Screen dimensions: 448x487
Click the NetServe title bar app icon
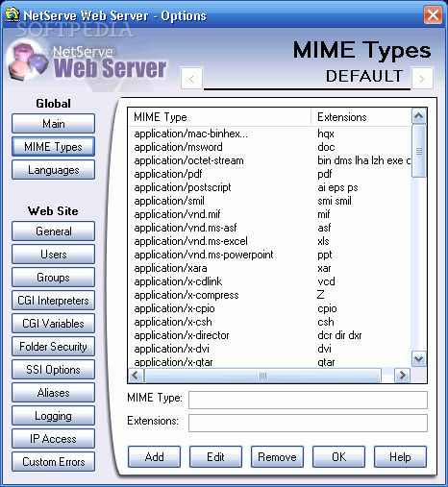coord(12,14)
